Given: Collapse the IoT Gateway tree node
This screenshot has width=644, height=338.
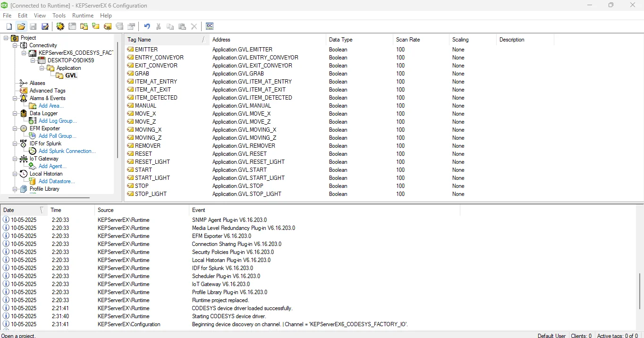Looking at the screenshot, I should (x=15, y=159).
